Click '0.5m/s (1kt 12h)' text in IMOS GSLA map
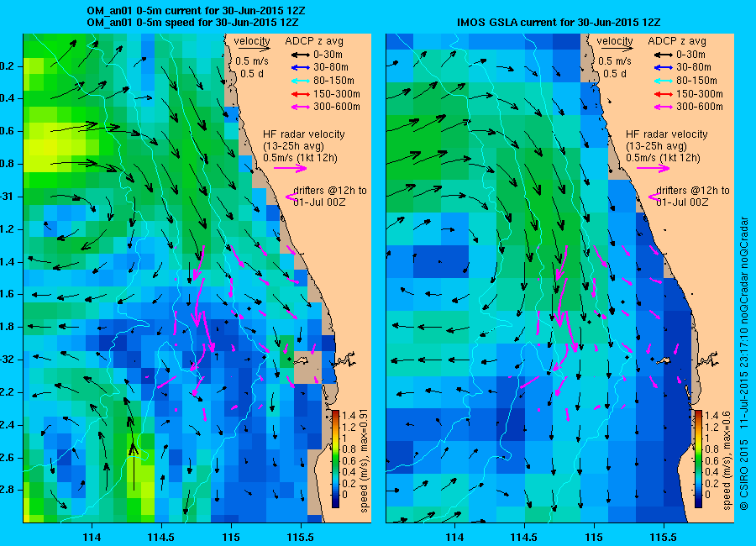 pos(663,158)
